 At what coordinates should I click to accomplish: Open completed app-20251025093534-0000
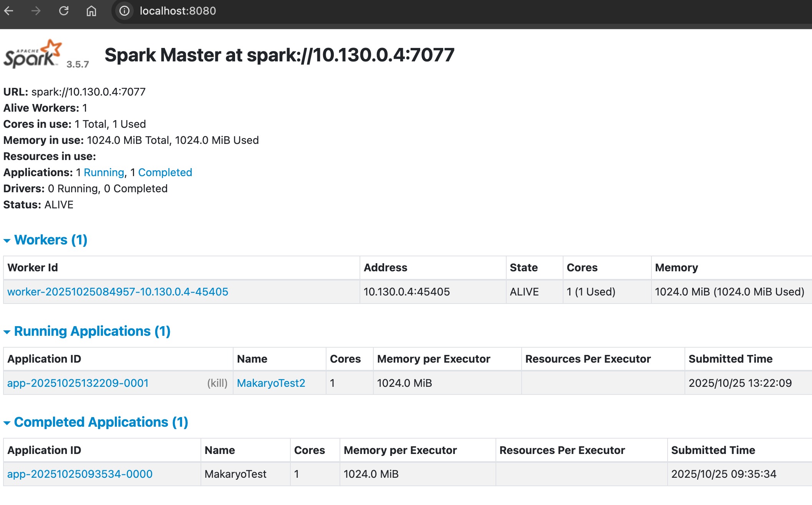click(80, 474)
